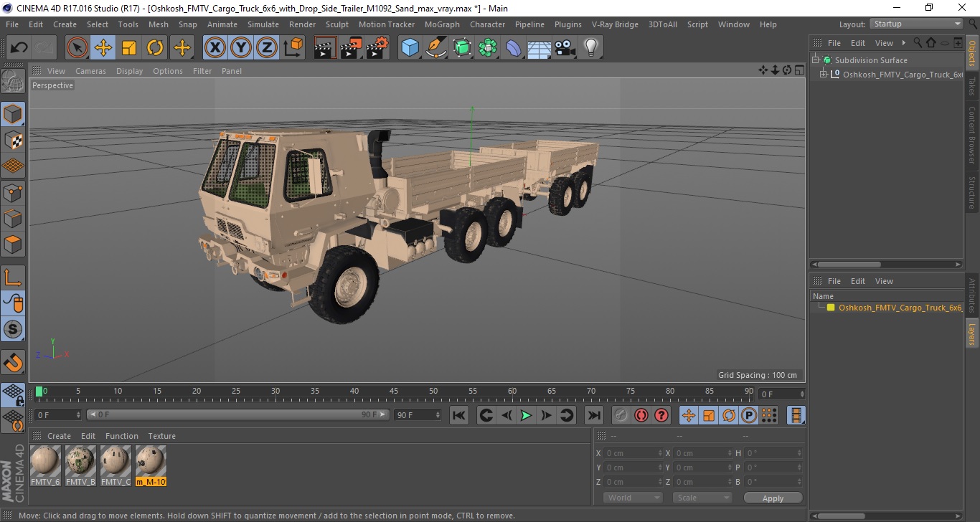This screenshot has width=980, height=522.
Task: Open the Pipeline menu
Action: [x=529, y=24]
